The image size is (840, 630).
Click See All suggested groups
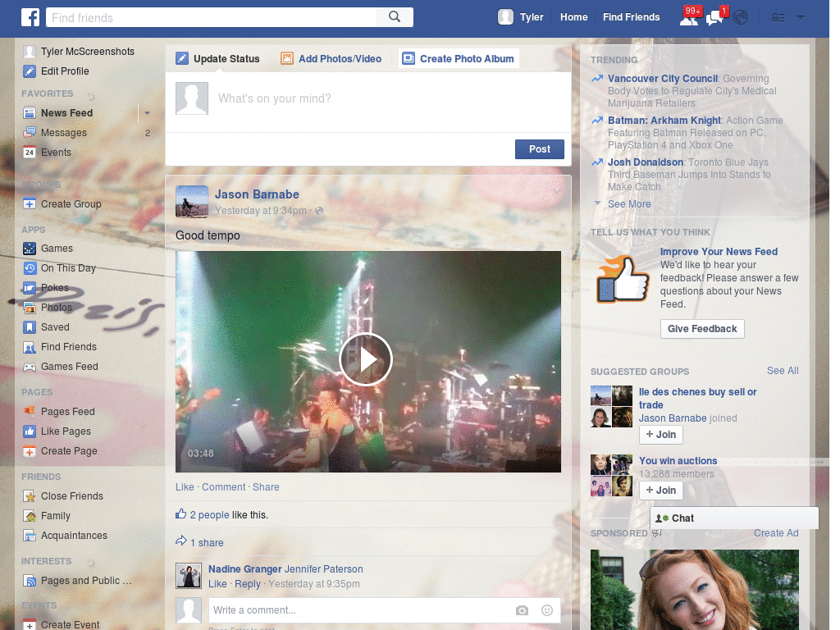[x=782, y=371]
